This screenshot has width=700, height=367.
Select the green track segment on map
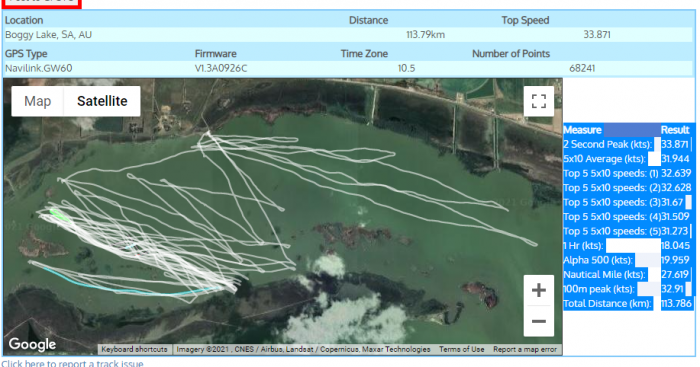click(59, 214)
